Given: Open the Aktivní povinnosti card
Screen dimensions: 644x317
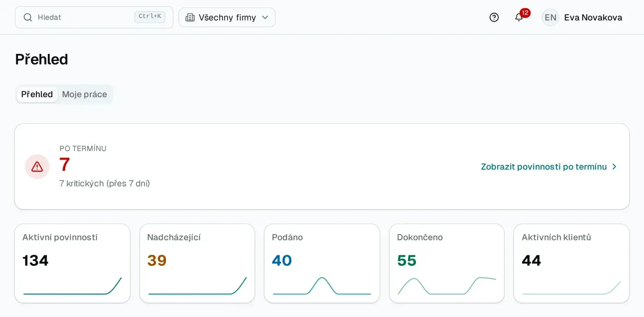Looking at the screenshot, I should [x=72, y=263].
